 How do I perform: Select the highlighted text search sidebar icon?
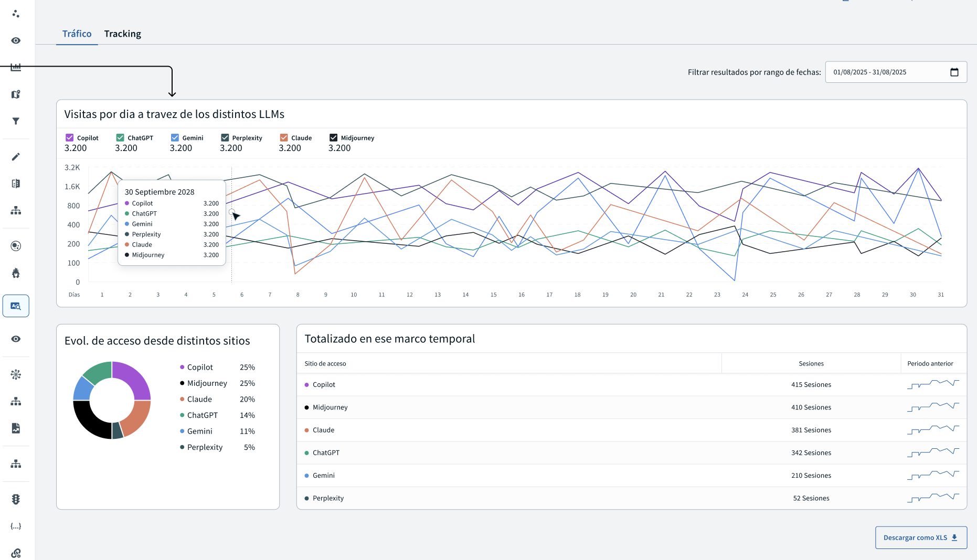point(16,306)
